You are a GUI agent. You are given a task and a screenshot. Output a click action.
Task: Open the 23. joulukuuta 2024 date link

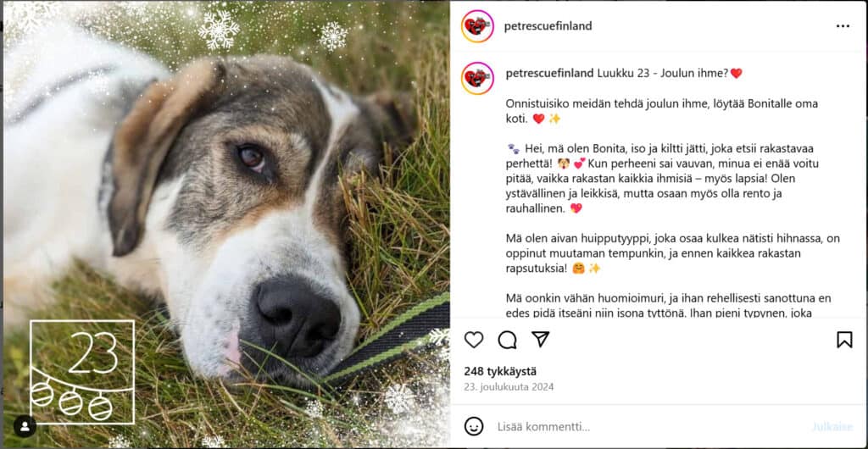(x=509, y=387)
